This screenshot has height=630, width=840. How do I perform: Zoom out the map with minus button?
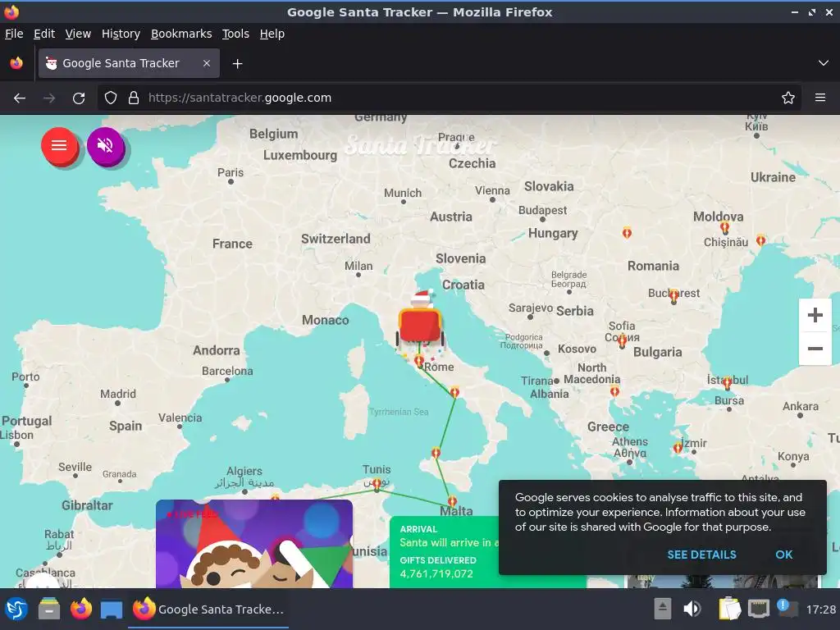tap(815, 349)
